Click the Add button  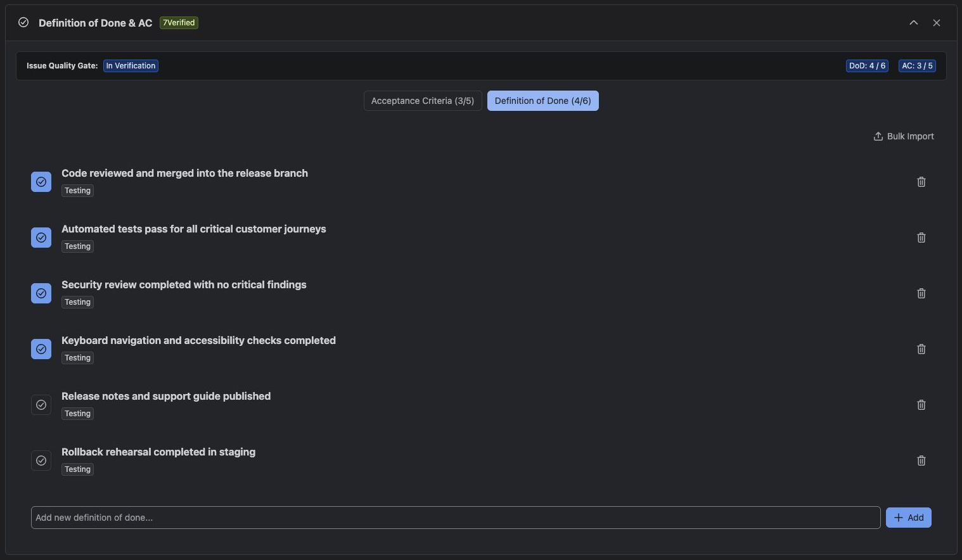click(909, 518)
